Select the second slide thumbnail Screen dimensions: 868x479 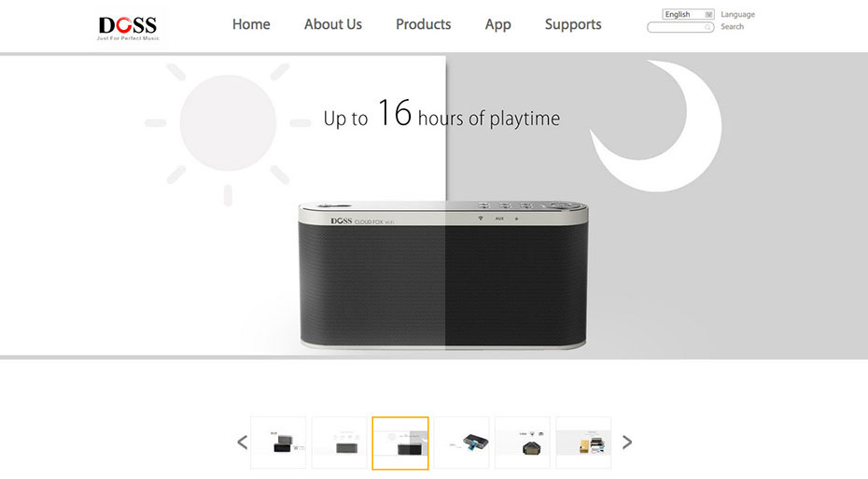pyautogui.click(x=339, y=443)
